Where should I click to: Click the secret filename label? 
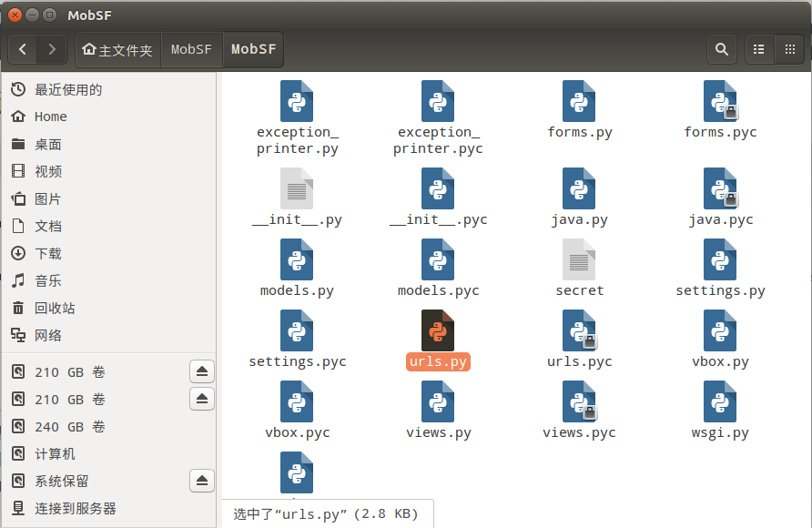[x=580, y=290]
